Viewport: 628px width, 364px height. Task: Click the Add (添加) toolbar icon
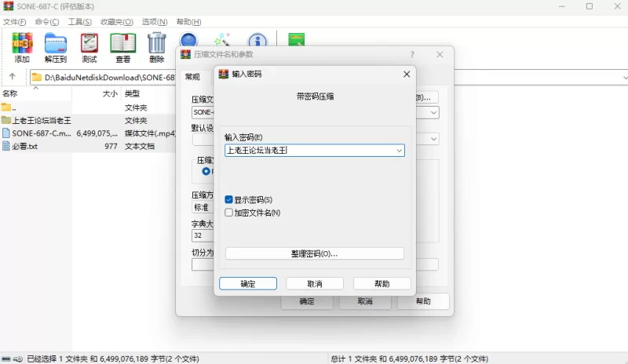click(22, 48)
